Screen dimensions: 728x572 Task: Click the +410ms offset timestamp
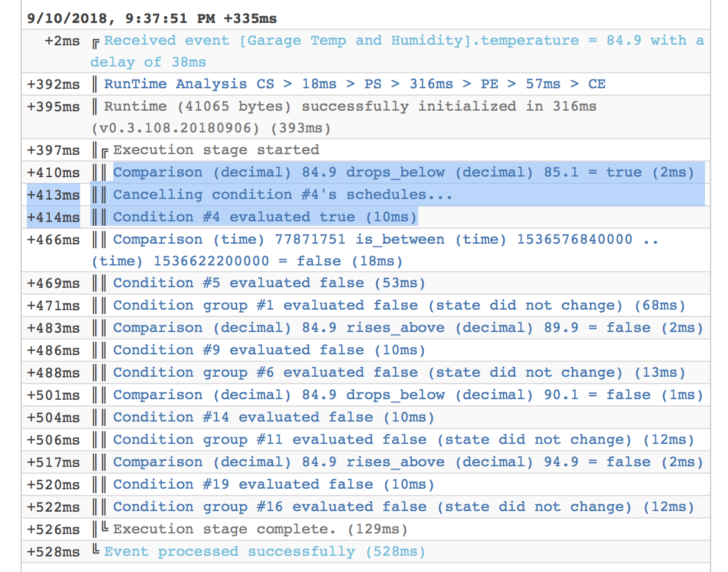[x=54, y=173]
